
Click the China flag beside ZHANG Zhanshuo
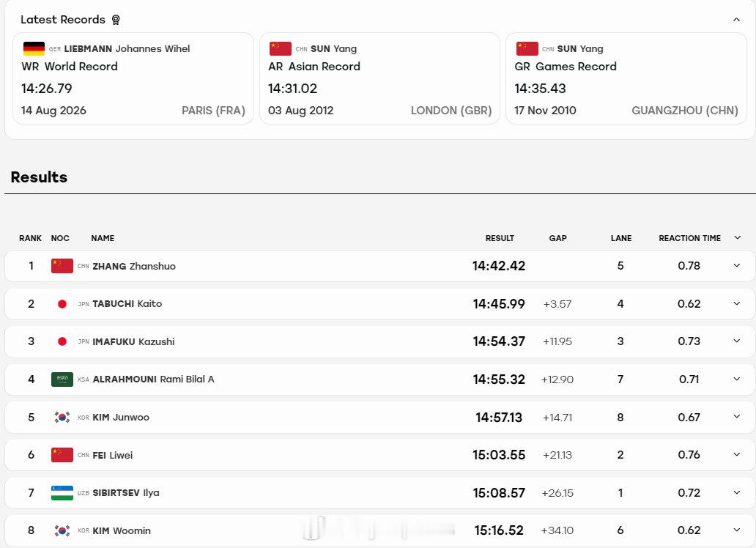point(62,266)
